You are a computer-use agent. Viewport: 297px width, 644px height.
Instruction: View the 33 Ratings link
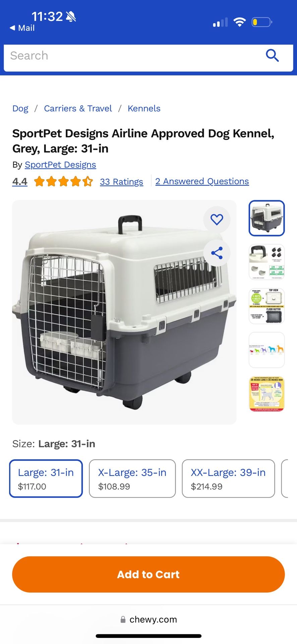tap(121, 182)
